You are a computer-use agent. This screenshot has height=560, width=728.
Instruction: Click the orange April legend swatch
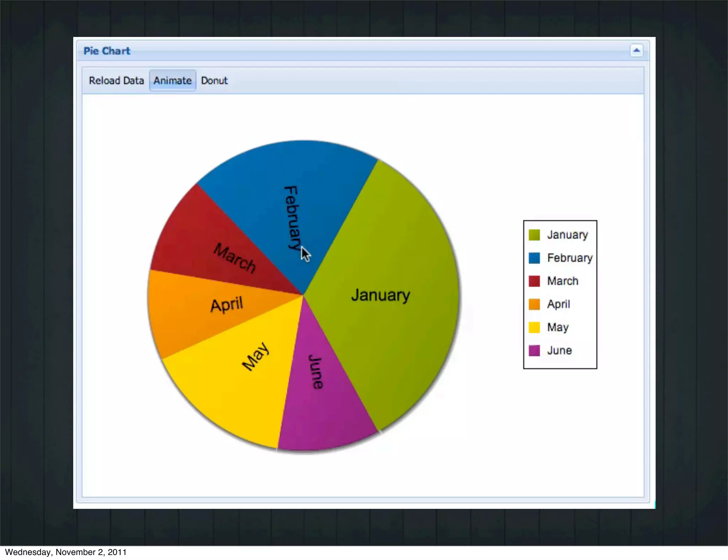[x=534, y=304]
